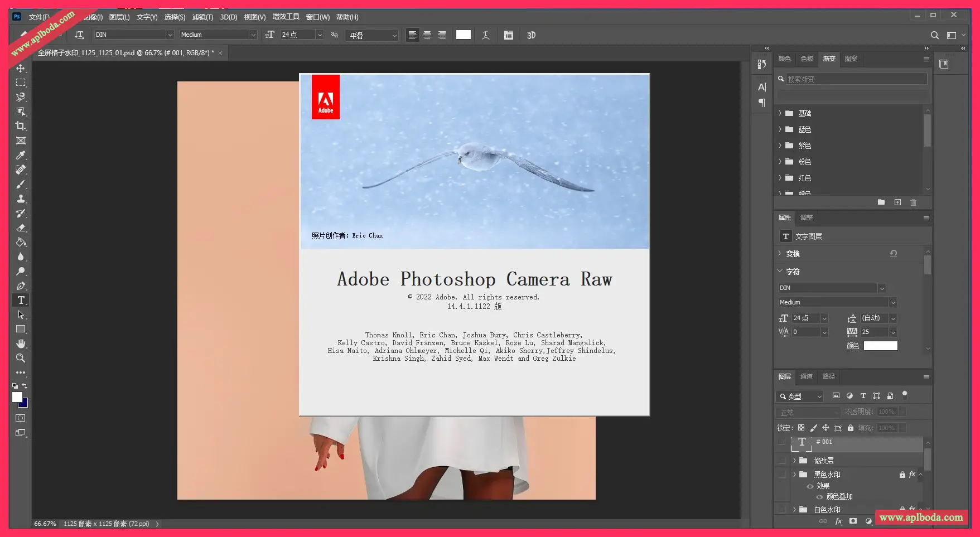Switch to the 调整 tab
The height and width of the screenshot is (537, 980).
click(x=807, y=217)
